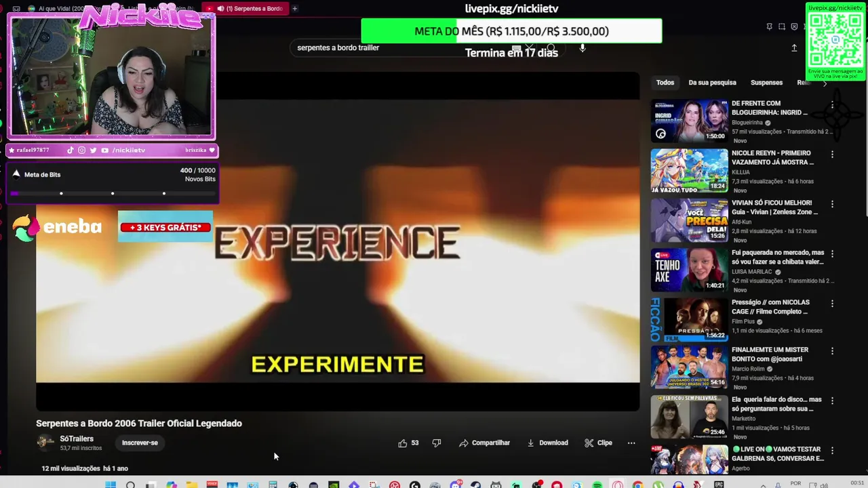Click the snapshot capture icon in browser toolbar
This screenshot has height=488, width=868.
(x=782, y=26)
